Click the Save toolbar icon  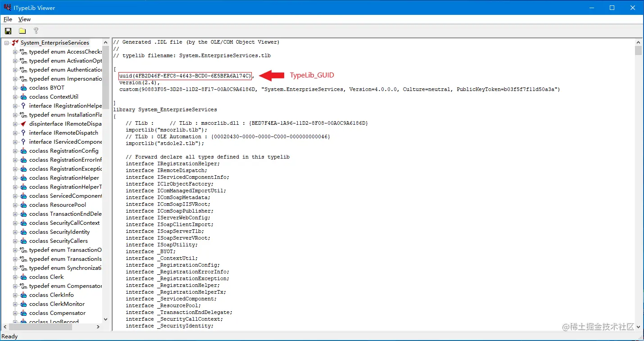pyautogui.click(x=8, y=31)
